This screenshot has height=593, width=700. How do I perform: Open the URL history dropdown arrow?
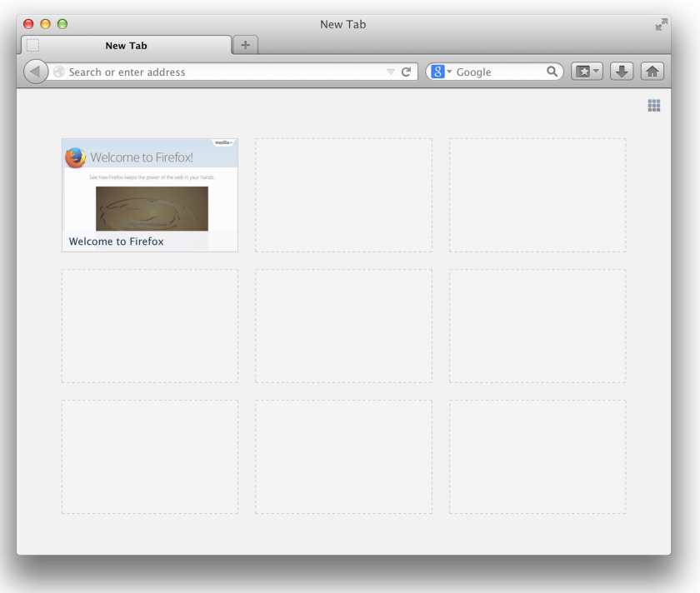[x=391, y=72]
